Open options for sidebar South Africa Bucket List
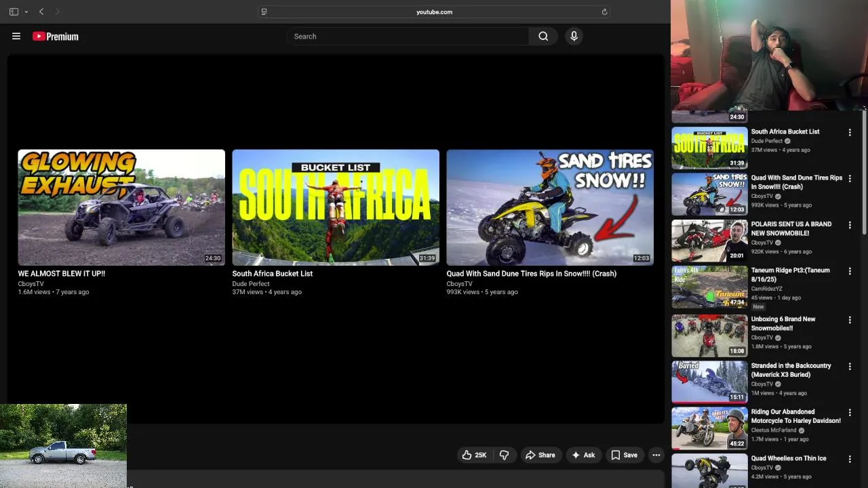Screen dimensions: 868x488 point(850,133)
